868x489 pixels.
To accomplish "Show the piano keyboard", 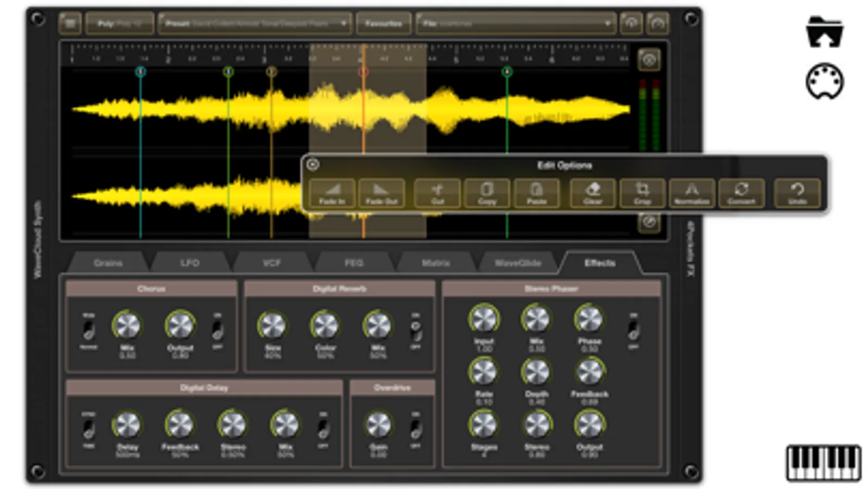I will coord(823,463).
